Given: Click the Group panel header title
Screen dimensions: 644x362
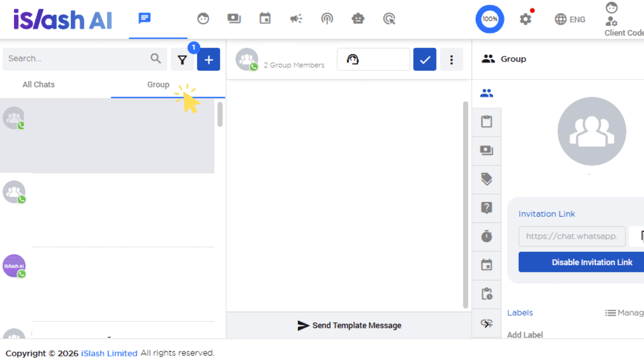Looking at the screenshot, I should point(513,59).
